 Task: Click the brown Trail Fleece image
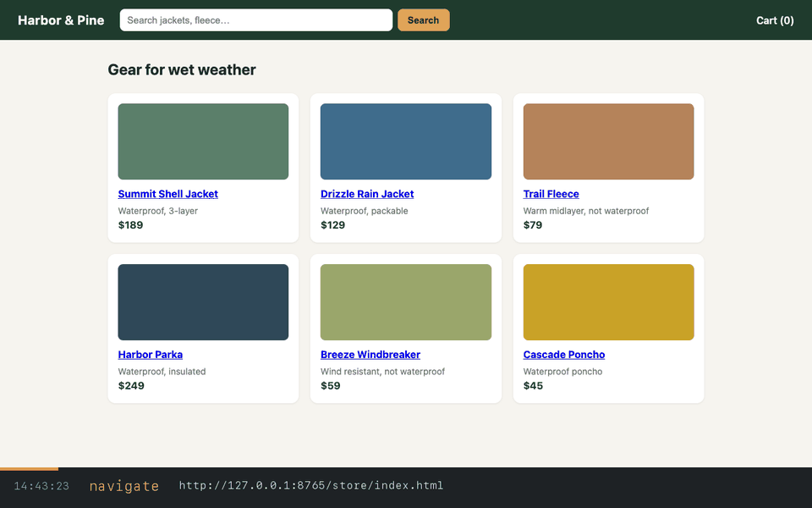pyautogui.click(x=608, y=141)
